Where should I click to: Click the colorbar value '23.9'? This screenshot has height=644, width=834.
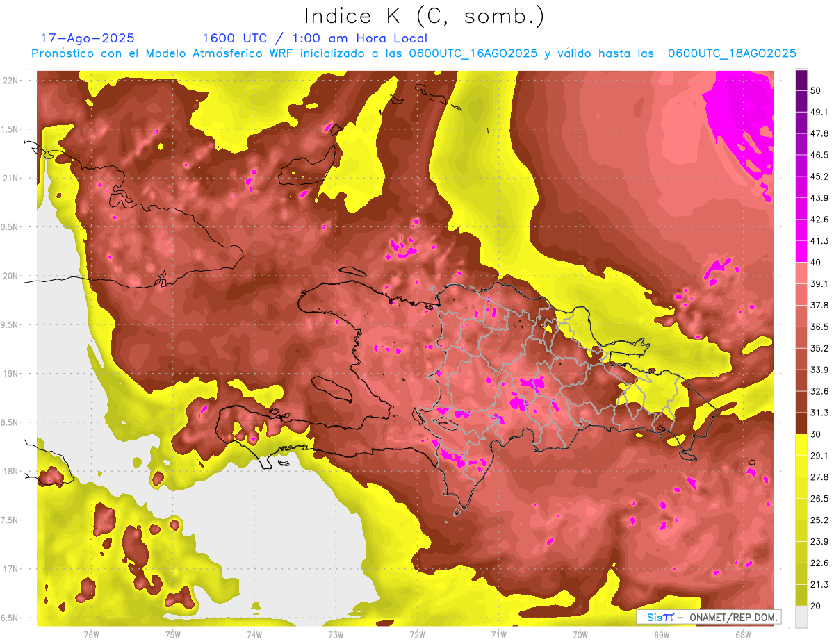click(x=819, y=541)
